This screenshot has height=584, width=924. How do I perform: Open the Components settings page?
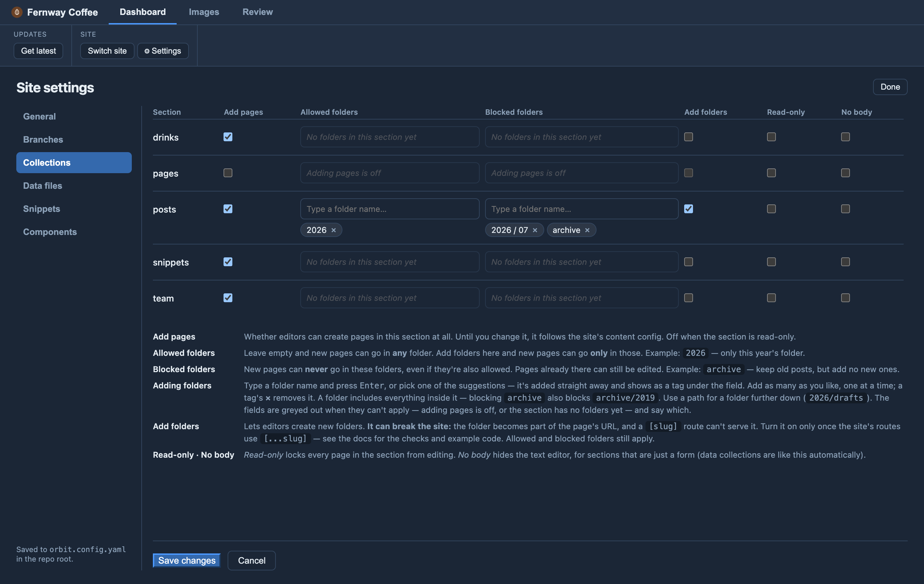pos(74,232)
